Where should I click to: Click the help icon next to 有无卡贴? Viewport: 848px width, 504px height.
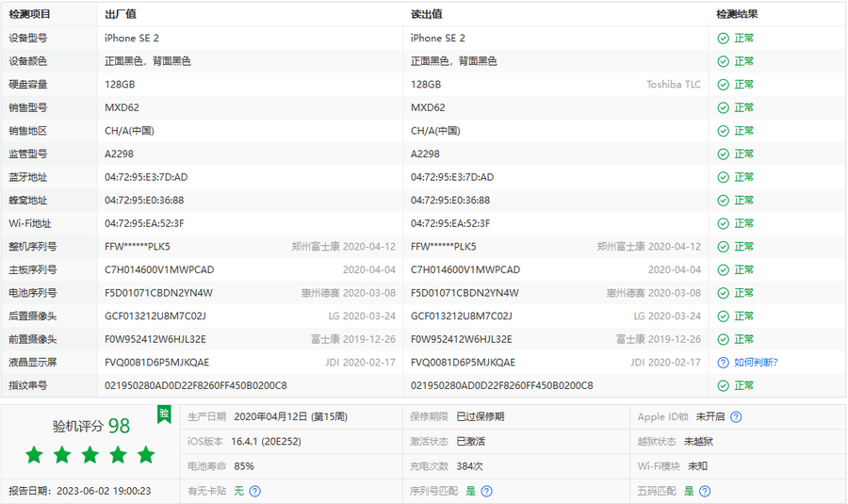(254, 491)
